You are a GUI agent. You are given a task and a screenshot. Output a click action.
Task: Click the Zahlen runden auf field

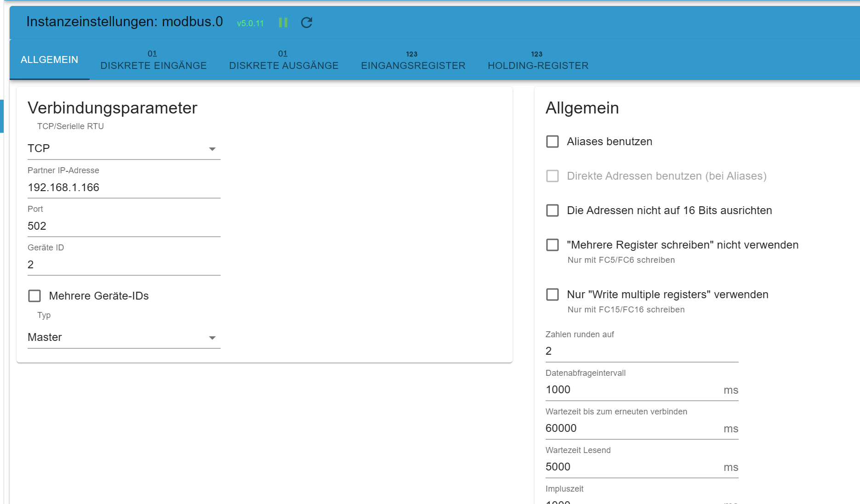pyautogui.click(x=642, y=351)
